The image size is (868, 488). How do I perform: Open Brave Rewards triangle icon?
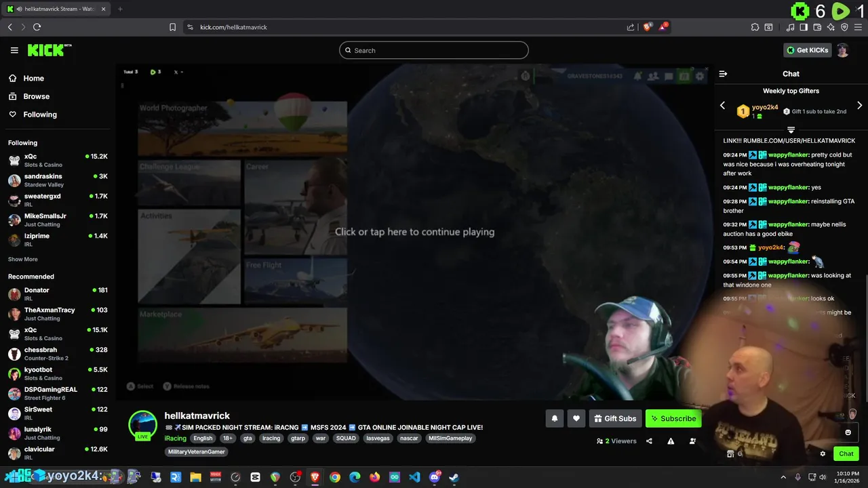[x=664, y=27]
